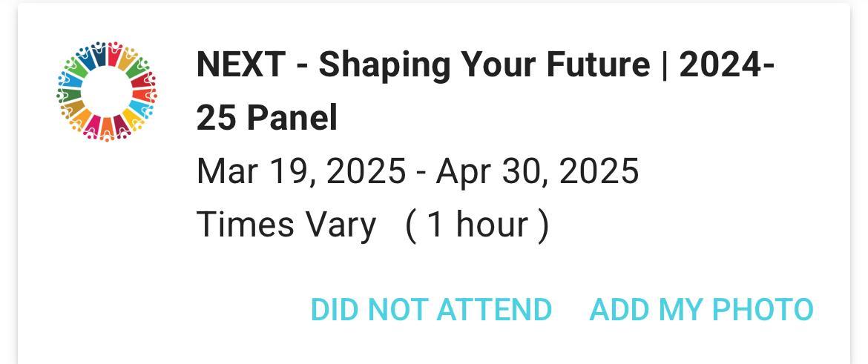Click the white center of the wheel logo
Image resolution: width=868 pixels, height=364 pixels.
click(106, 90)
